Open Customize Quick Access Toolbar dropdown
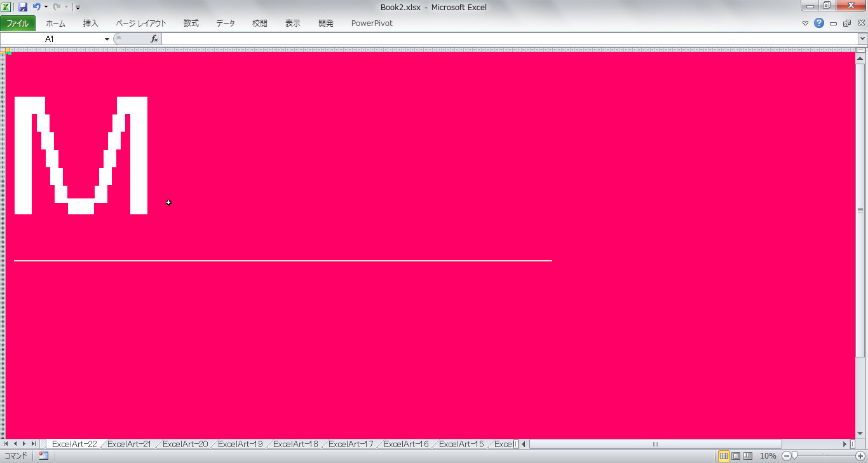This screenshot has height=463, width=868. (78, 8)
